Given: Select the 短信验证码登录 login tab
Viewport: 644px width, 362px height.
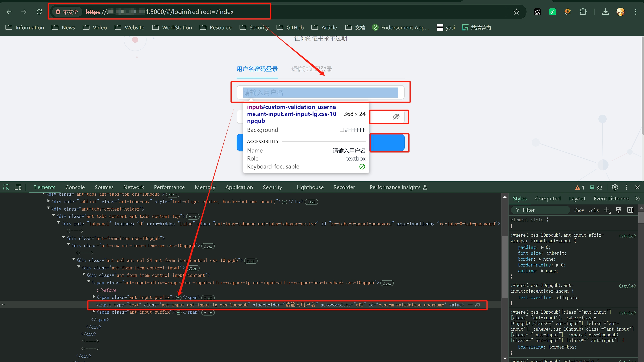Looking at the screenshot, I should 312,69.
